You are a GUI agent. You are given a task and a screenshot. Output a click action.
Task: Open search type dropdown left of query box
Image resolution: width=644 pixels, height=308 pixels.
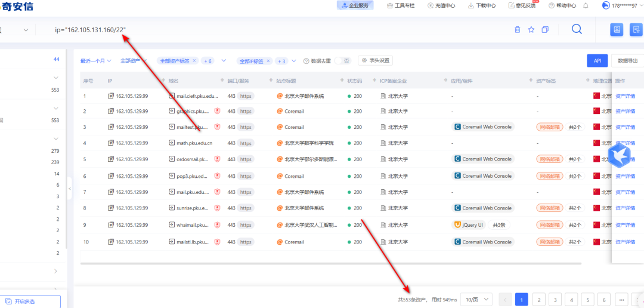pyautogui.click(x=26, y=30)
